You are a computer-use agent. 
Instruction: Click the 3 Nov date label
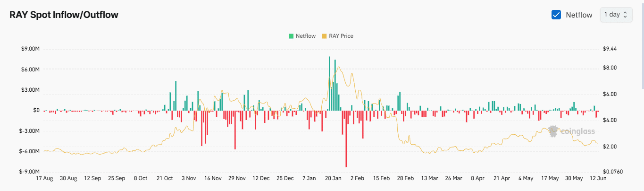pos(189,179)
